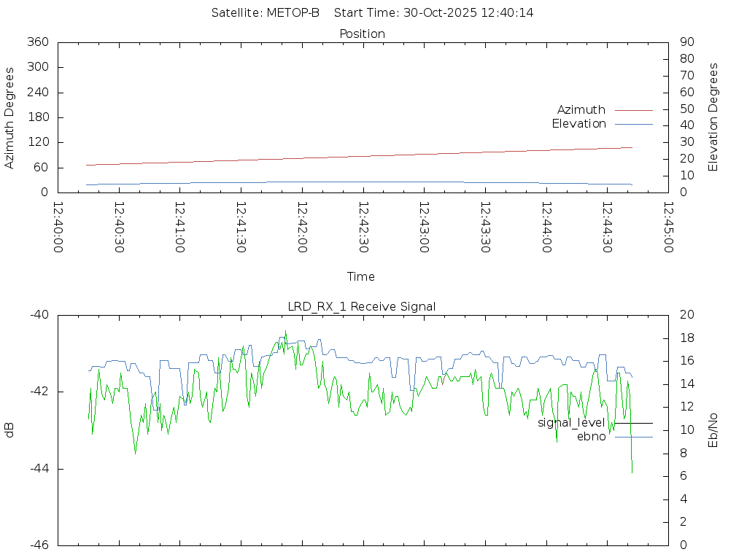The height and width of the screenshot is (560, 747).
Task: Click the Time x-axis label
Action: pyautogui.click(x=361, y=276)
